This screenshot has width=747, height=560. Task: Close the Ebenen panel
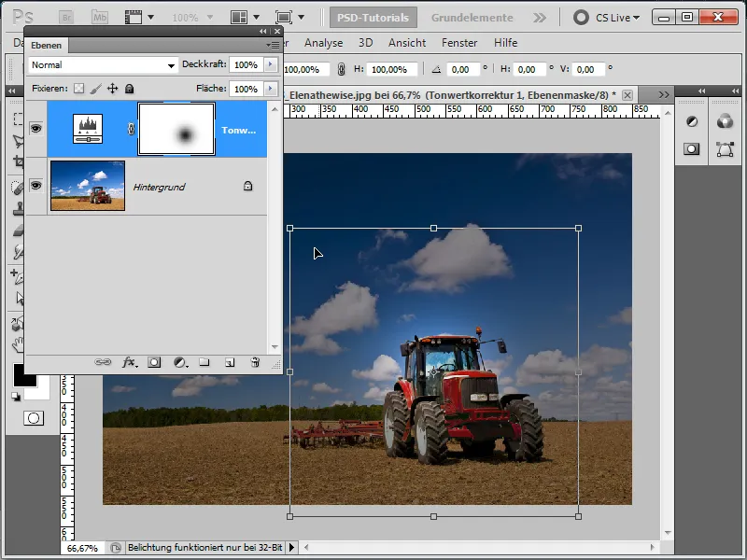pos(277,32)
